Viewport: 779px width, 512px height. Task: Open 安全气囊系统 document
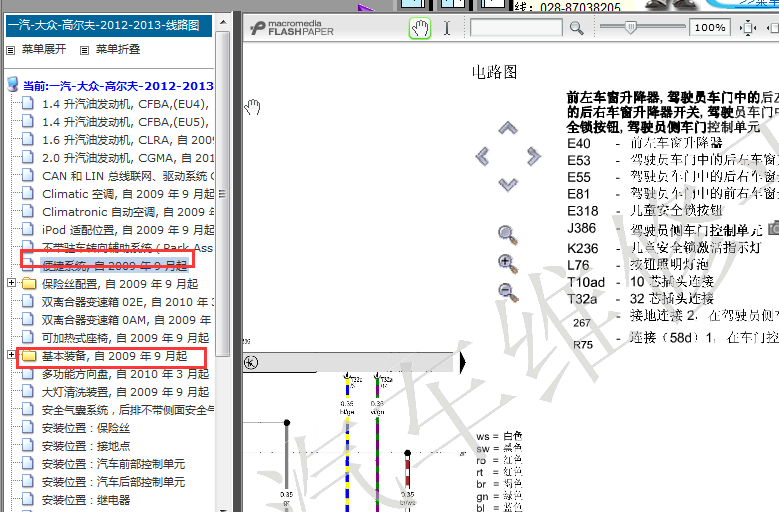(128, 410)
